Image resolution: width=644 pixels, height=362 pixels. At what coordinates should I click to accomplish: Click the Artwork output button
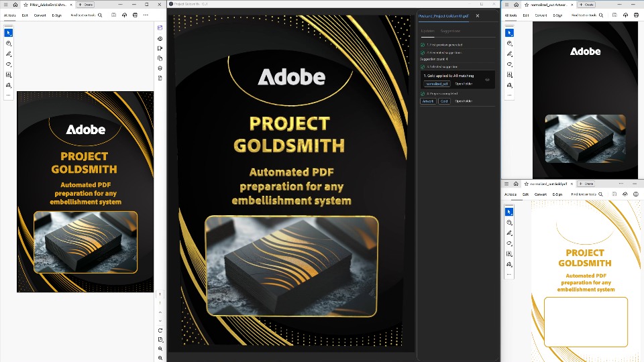[x=427, y=101]
